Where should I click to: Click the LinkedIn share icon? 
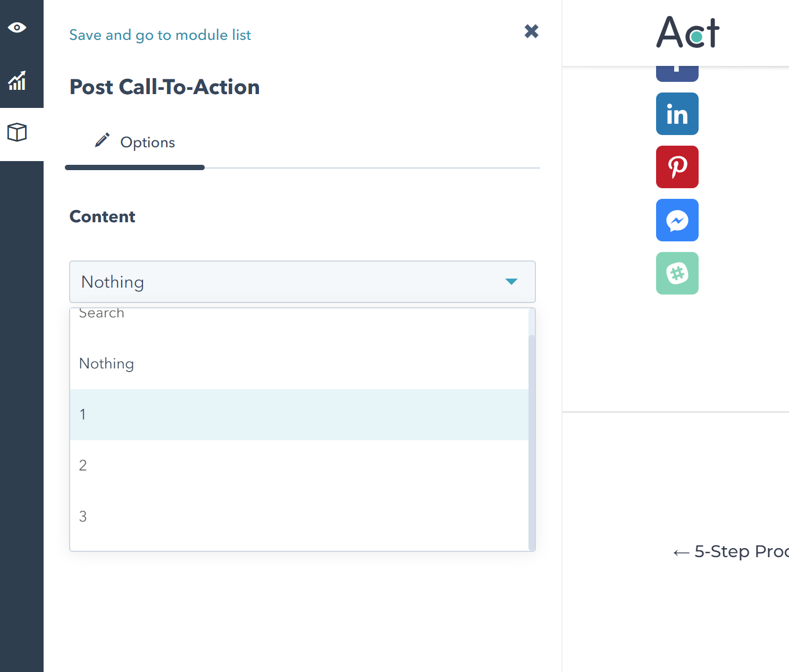pos(677,114)
